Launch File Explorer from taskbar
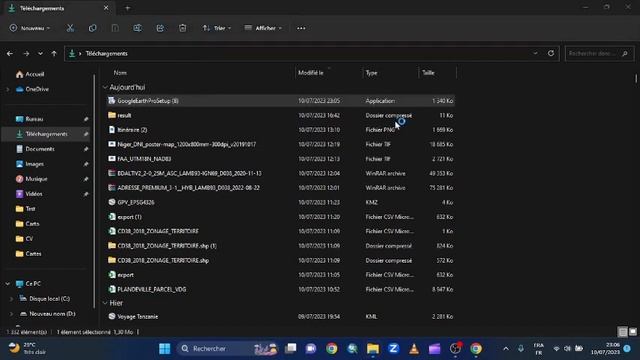 coord(373,349)
